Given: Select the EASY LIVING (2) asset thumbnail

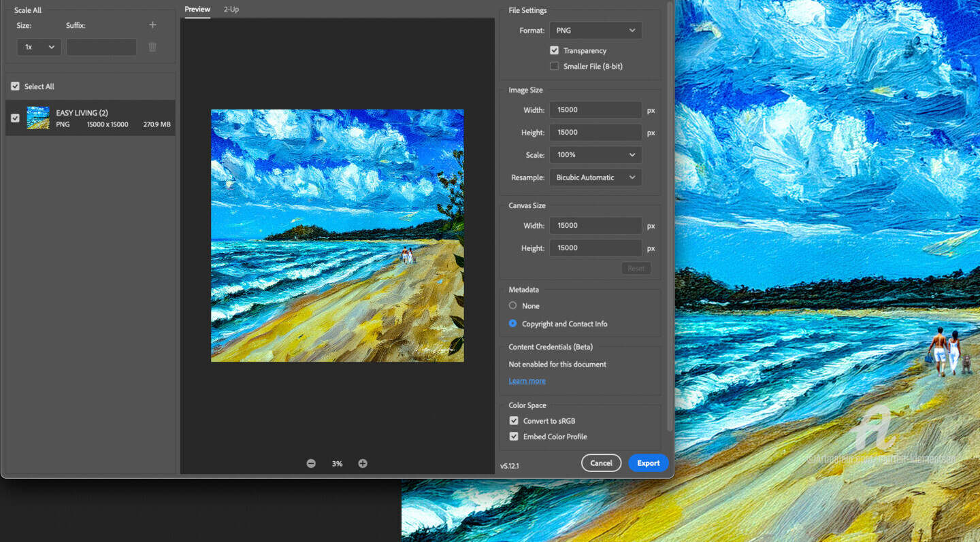Looking at the screenshot, I should point(38,118).
